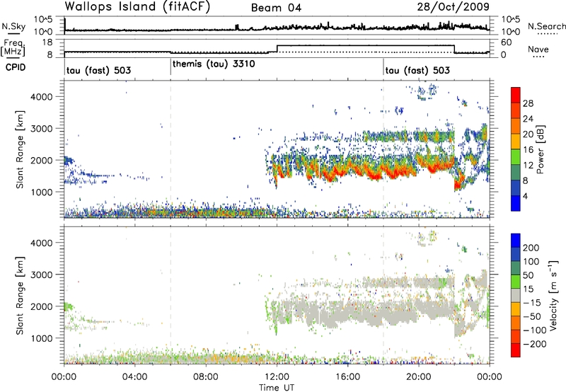Click the red bottom of Velocity color bar
Viewport: 566px width, 392px height.
coord(516,350)
